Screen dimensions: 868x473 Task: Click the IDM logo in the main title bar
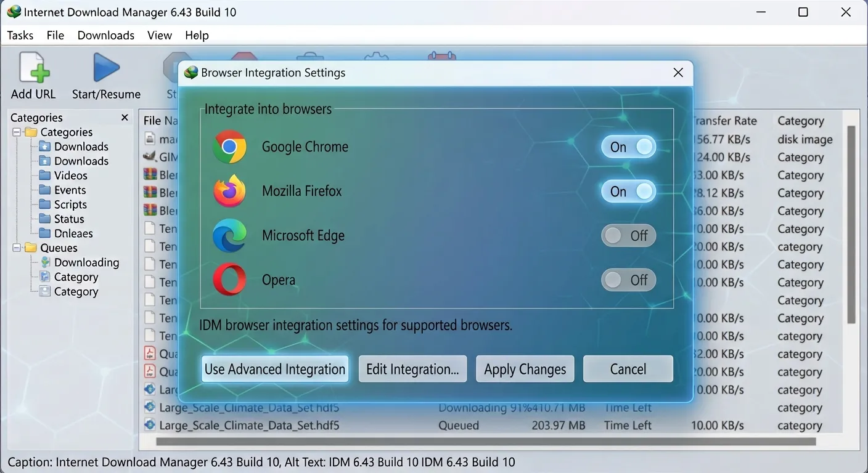[x=14, y=12]
